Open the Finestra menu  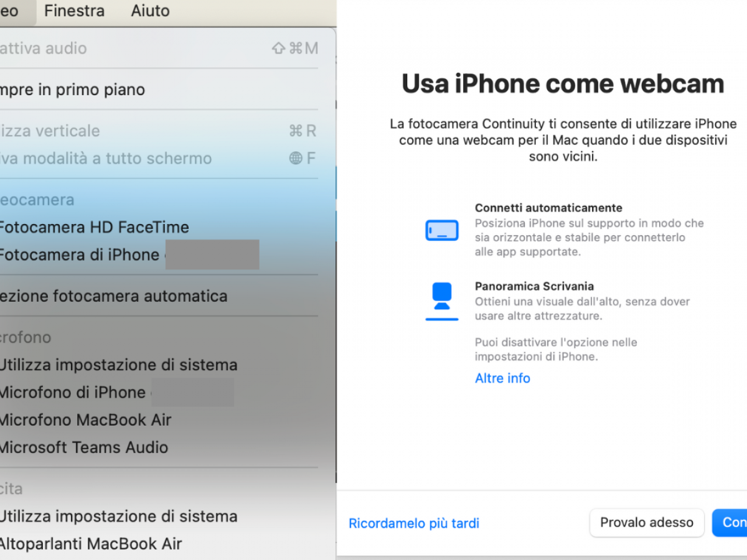74,11
